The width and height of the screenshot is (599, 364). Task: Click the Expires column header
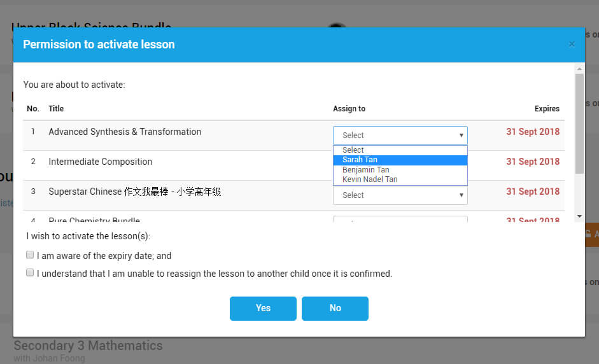[x=547, y=109]
